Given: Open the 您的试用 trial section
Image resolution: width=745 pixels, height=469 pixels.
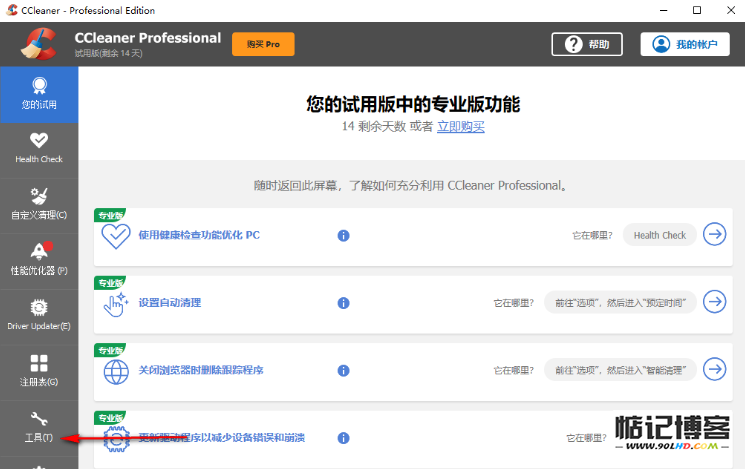Looking at the screenshot, I should tap(39, 95).
